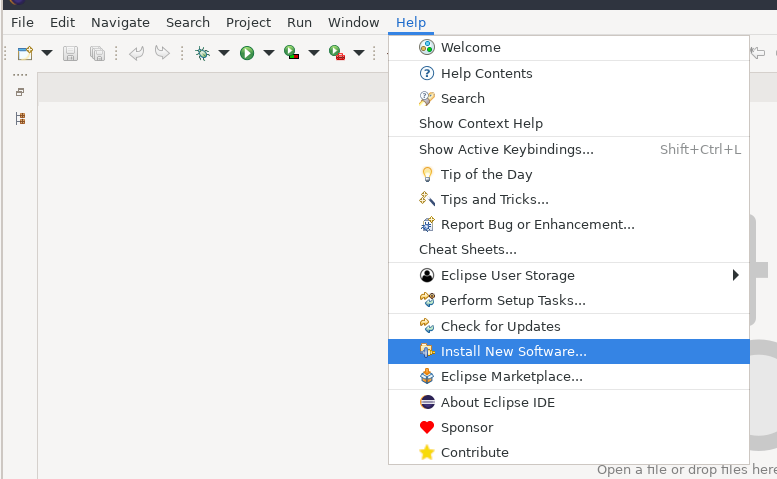This screenshot has width=777, height=479.
Task: Choose Check for Updates
Action: pos(500,326)
